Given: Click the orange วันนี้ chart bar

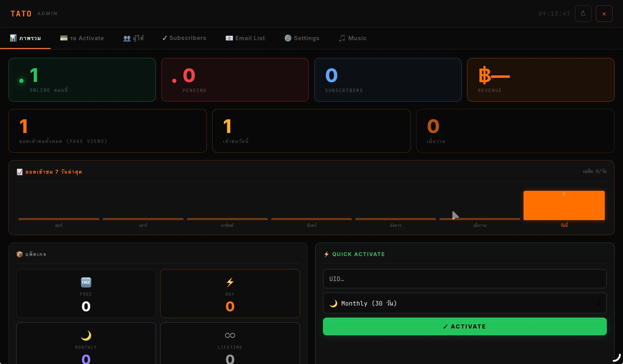Looking at the screenshot, I should (x=564, y=205).
